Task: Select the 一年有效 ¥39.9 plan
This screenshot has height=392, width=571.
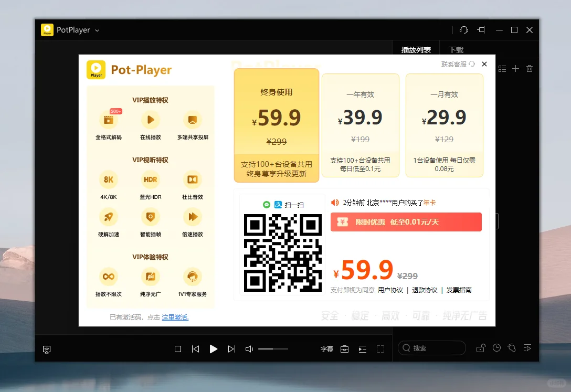Action: (x=361, y=125)
